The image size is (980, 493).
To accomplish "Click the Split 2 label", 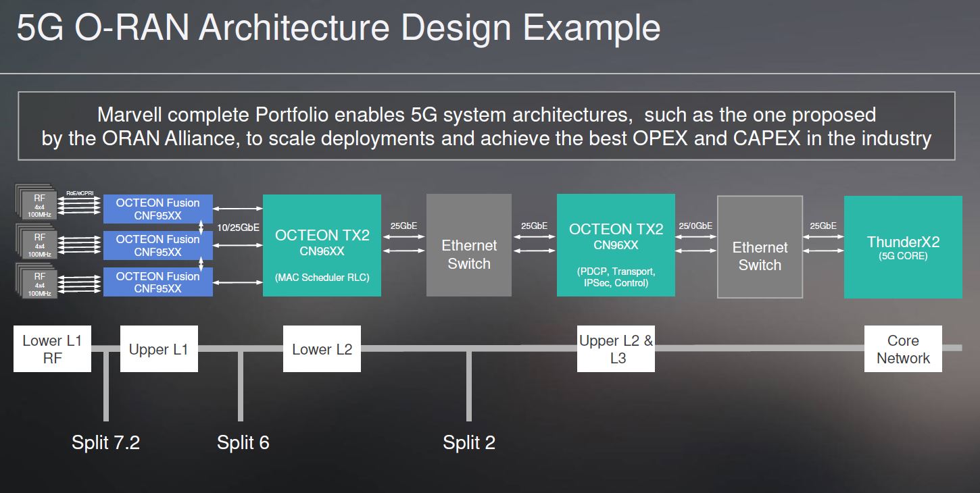I will (x=469, y=443).
